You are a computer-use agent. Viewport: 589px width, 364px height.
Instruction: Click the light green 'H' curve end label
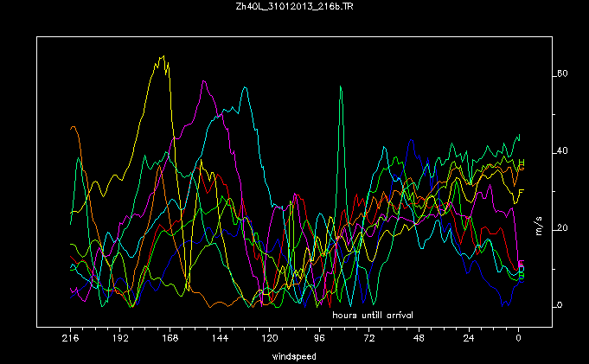(x=522, y=162)
